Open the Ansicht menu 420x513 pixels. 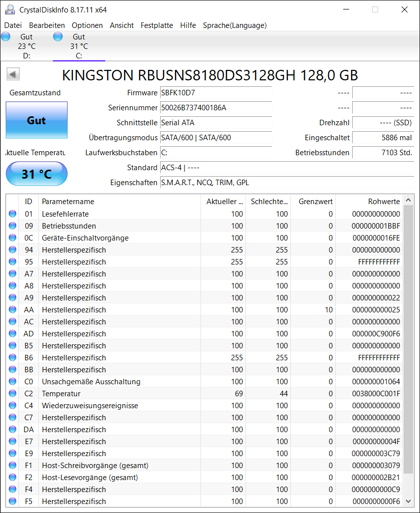click(x=122, y=25)
